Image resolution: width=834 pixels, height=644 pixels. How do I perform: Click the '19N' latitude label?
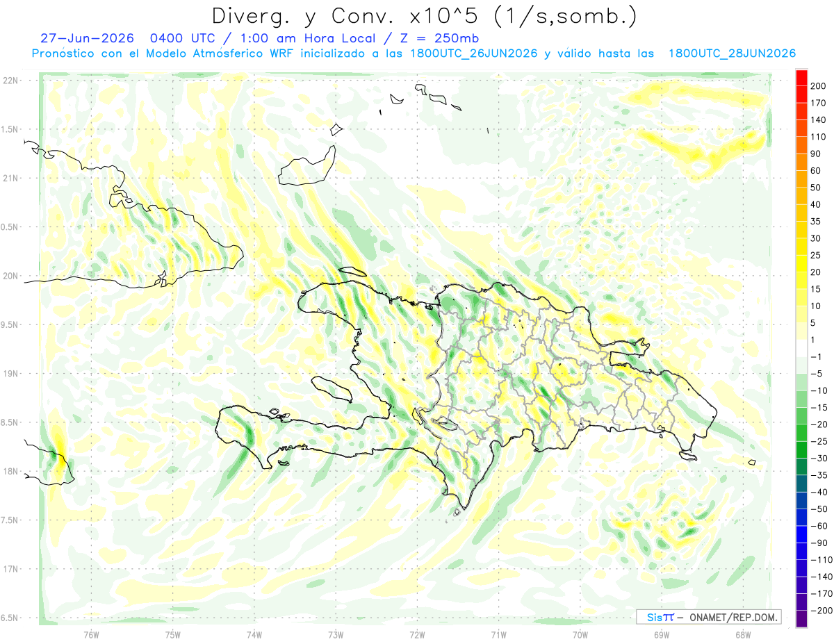[x=10, y=373]
